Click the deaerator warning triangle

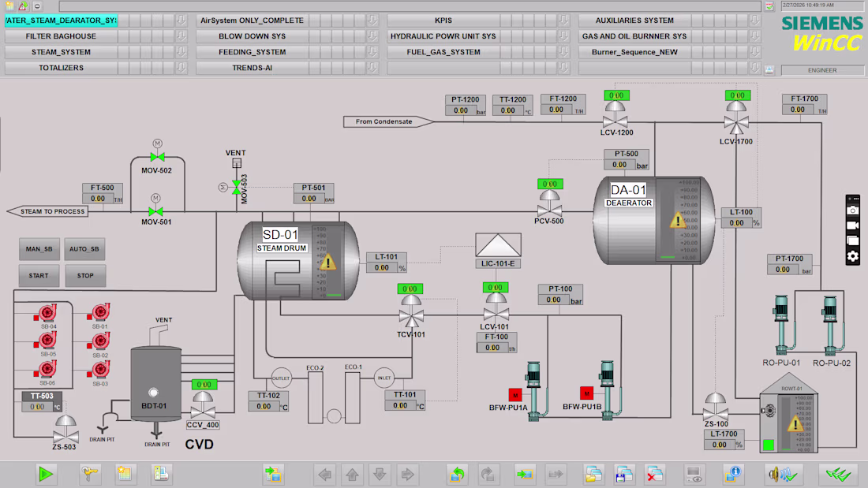678,220
